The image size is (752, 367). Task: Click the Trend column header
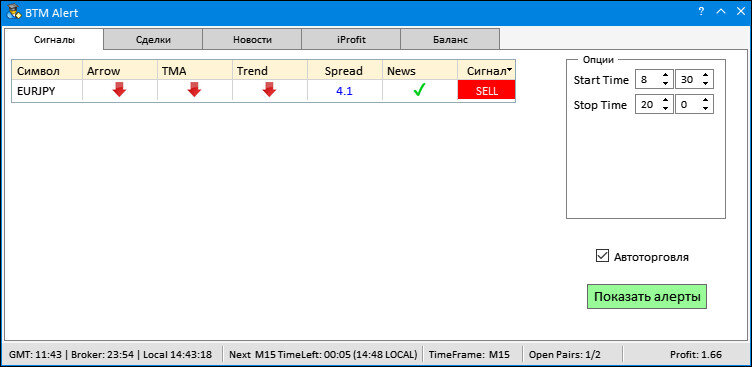270,71
